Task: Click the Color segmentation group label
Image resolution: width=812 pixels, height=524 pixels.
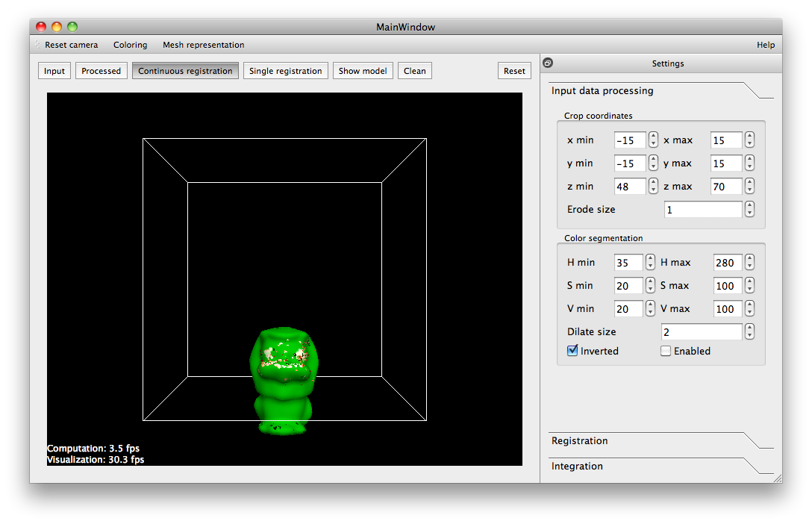Action: coord(603,238)
